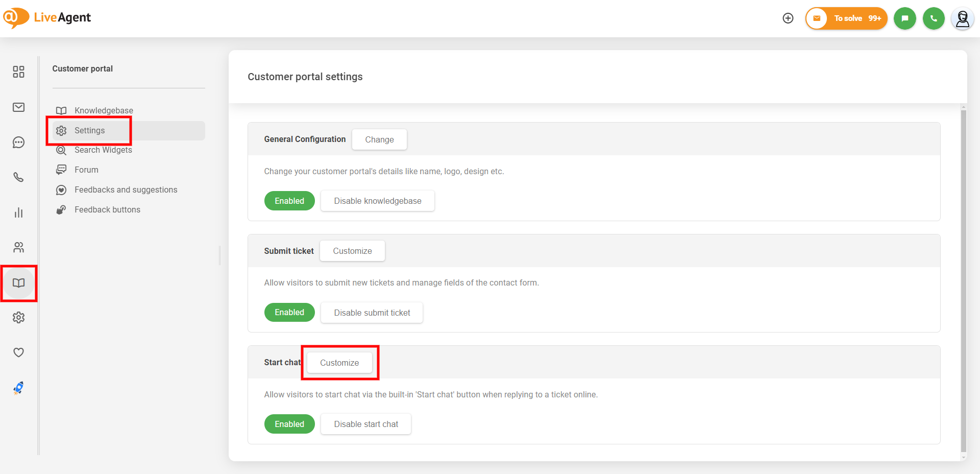Open Customers via the people sidebar icon
980x474 pixels.
click(19, 248)
